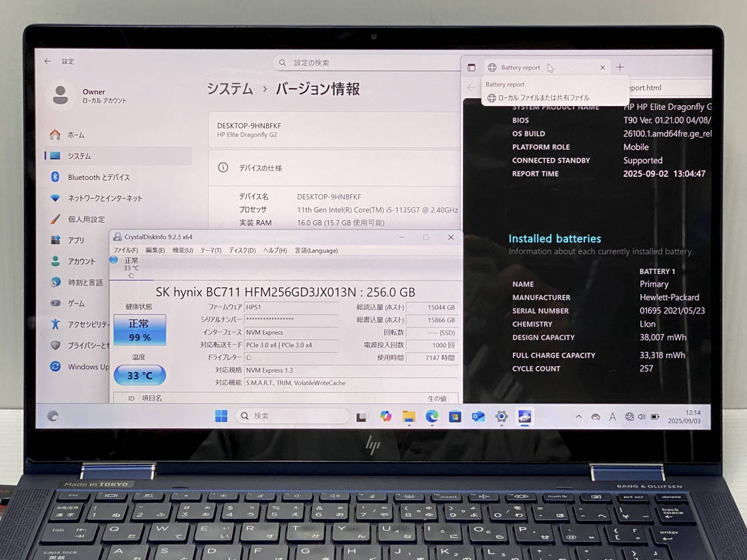Open ゲーム settings page
This screenshot has height=560, width=747.
click(x=77, y=303)
